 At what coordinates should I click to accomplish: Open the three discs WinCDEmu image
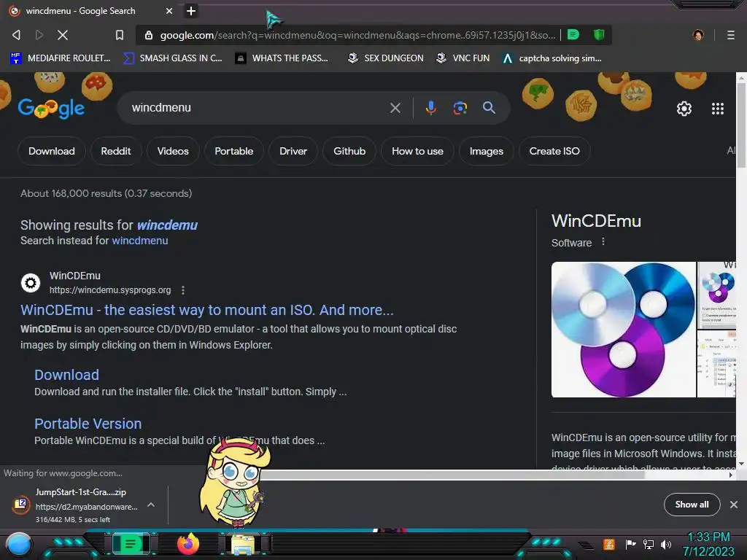pos(624,330)
